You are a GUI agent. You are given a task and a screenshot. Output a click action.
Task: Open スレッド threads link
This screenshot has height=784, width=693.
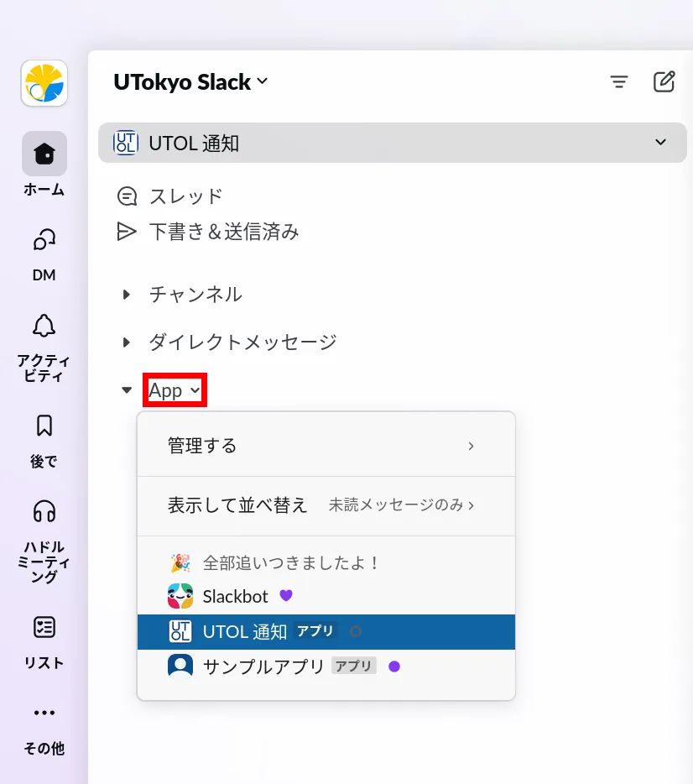click(x=185, y=196)
